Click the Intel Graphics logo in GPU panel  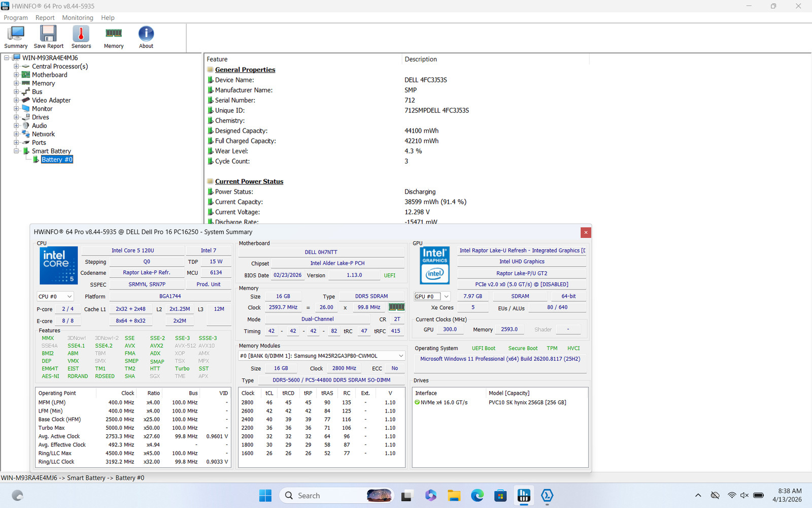[x=435, y=266]
